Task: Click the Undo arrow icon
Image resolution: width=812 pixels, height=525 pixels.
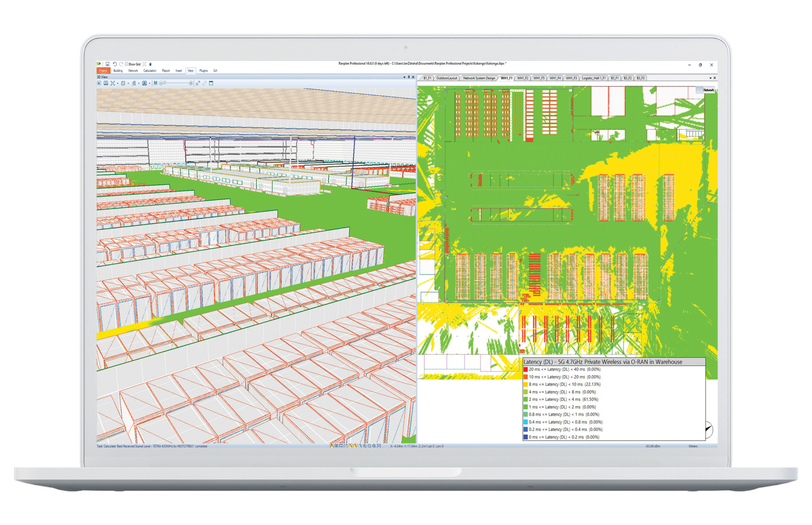Action: click(115, 64)
